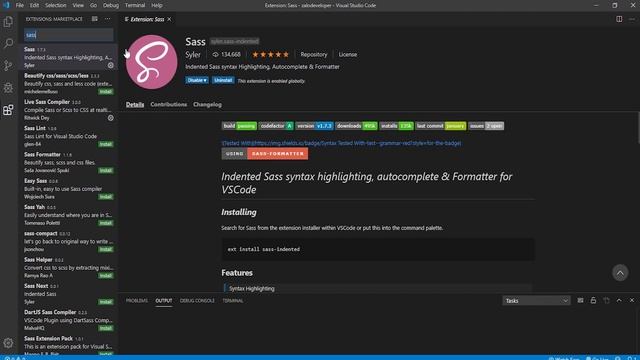640x360 pixels.
Task: Open the License link
Action: click(x=348, y=54)
